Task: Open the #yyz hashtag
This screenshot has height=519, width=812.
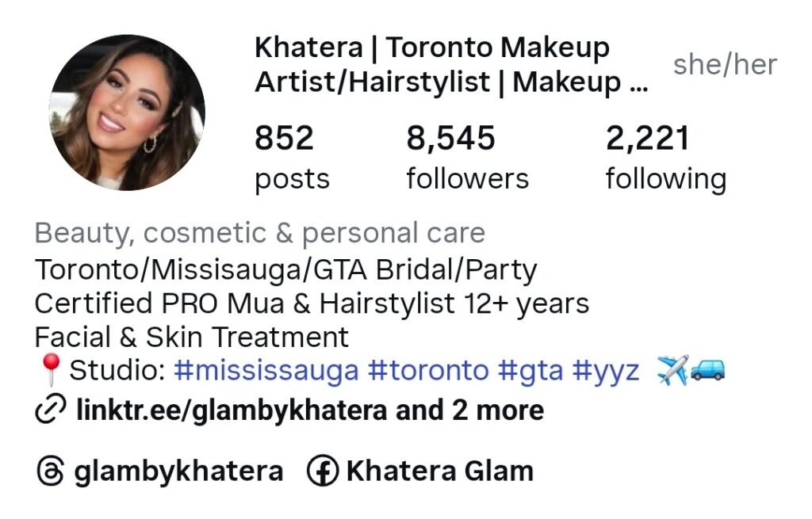Action: [x=606, y=371]
